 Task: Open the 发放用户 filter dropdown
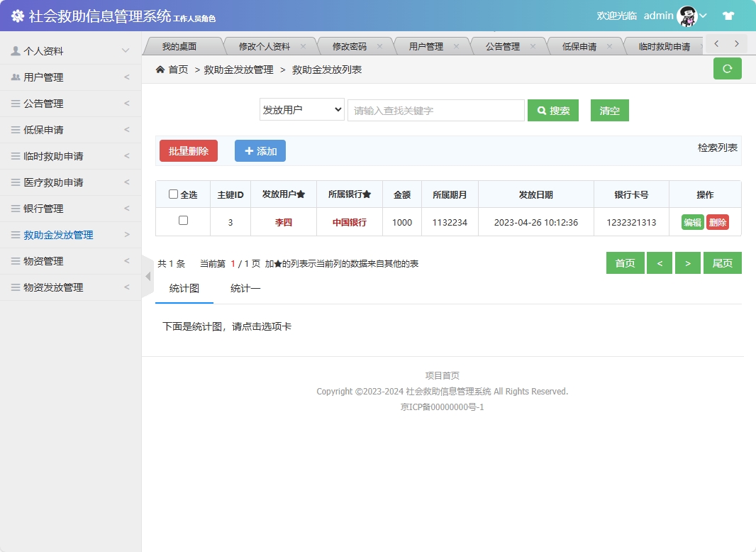[x=301, y=110]
